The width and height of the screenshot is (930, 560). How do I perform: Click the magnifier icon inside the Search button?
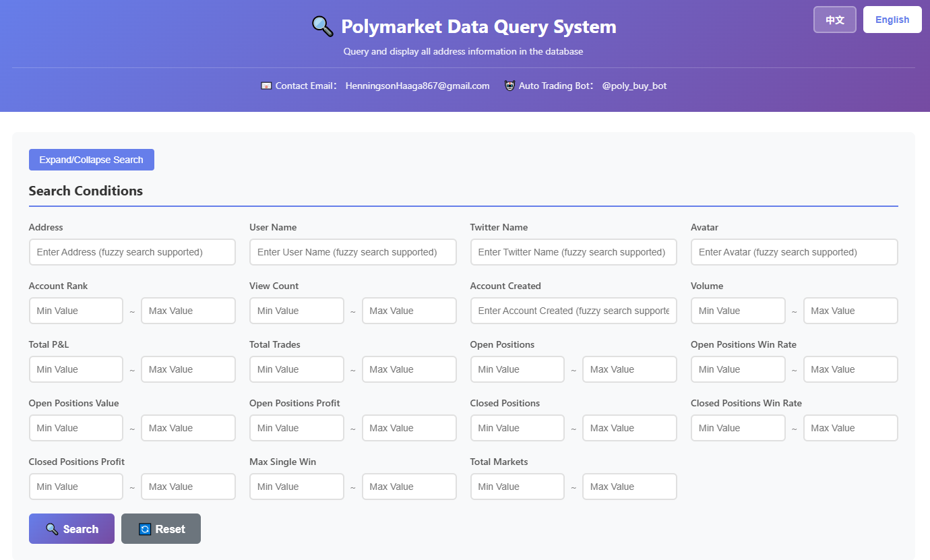(53, 528)
